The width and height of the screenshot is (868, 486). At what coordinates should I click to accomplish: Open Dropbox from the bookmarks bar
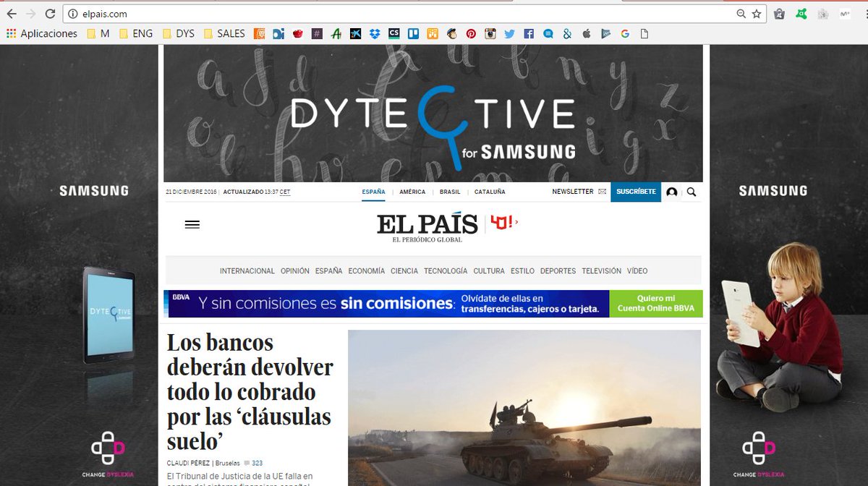coord(373,33)
